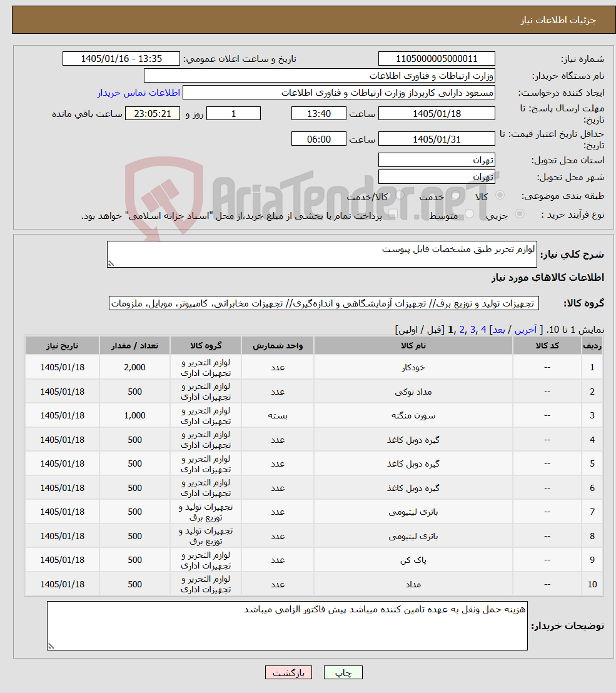Click the item name خودکار in row 1
616x693 pixels.
point(413,367)
